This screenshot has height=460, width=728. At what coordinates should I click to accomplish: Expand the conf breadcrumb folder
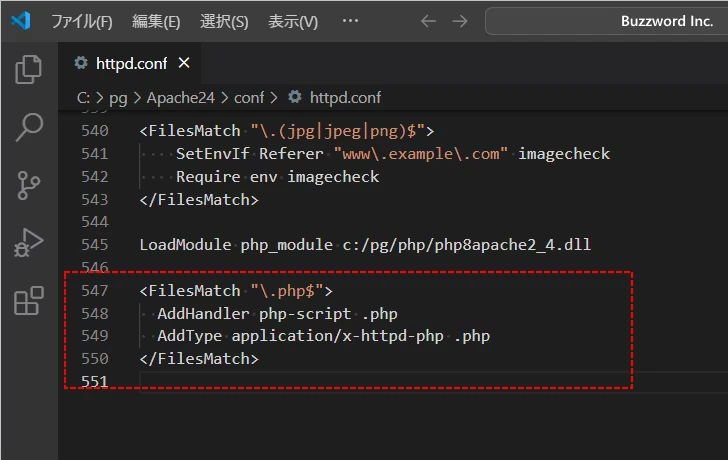[249, 97]
